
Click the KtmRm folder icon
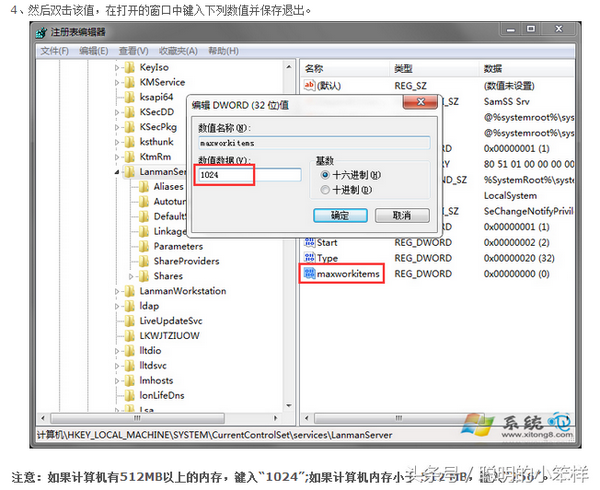pyautogui.click(x=130, y=157)
